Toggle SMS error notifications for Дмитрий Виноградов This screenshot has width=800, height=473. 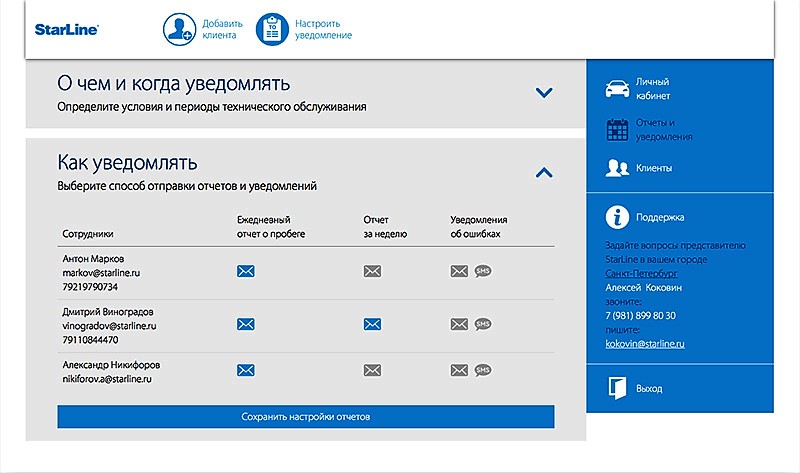(483, 324)
